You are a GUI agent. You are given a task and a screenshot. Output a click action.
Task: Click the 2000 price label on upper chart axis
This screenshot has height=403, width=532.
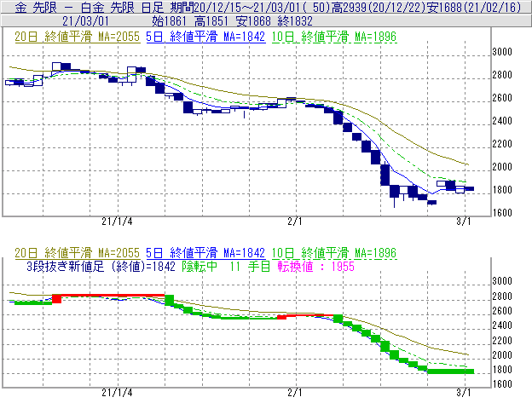[502, 167]
